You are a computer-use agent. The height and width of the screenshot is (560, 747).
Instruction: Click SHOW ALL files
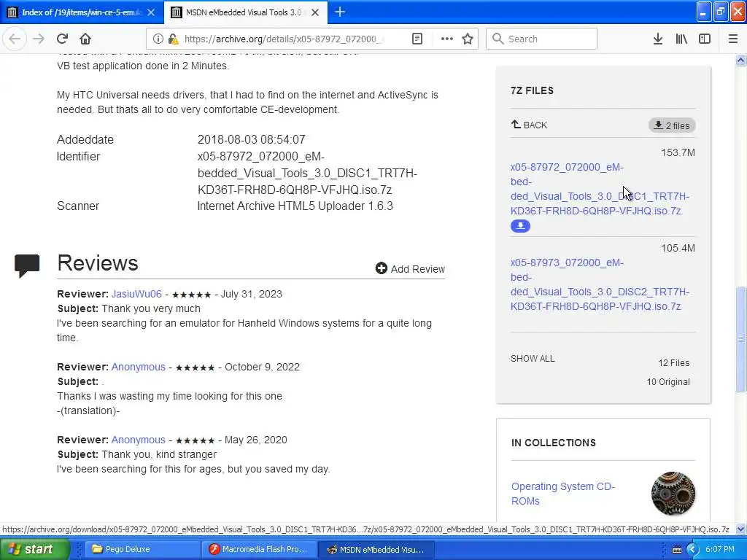(x=533, y=359)
